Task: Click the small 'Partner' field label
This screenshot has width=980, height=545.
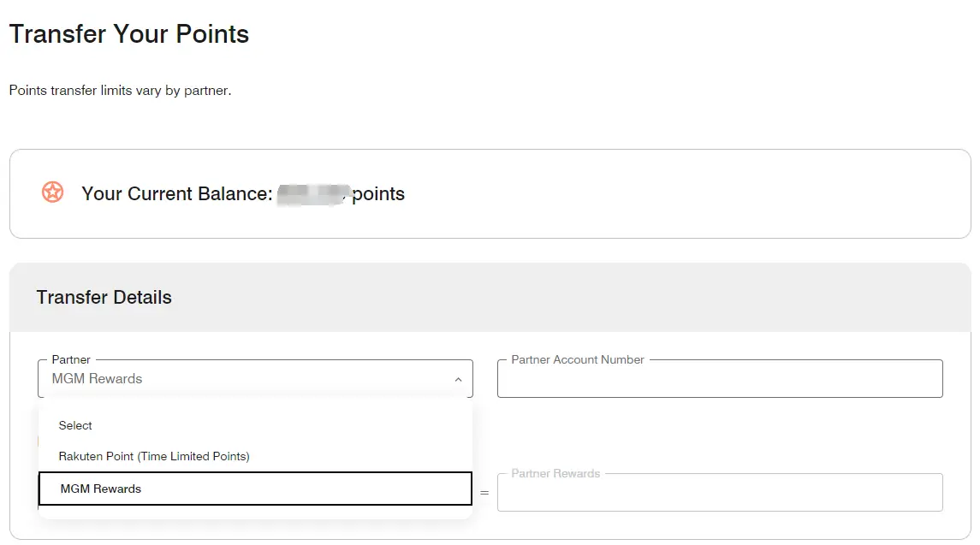Action: click(x=71, y=359)
